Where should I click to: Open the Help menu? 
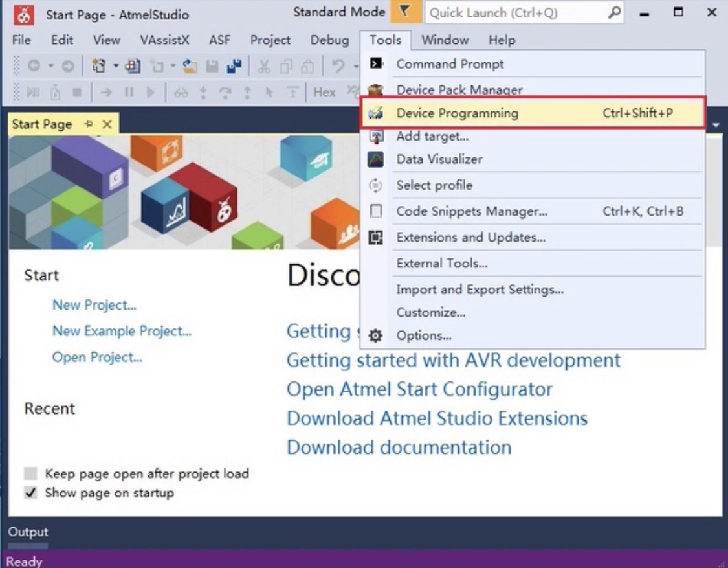coord(502,40)
